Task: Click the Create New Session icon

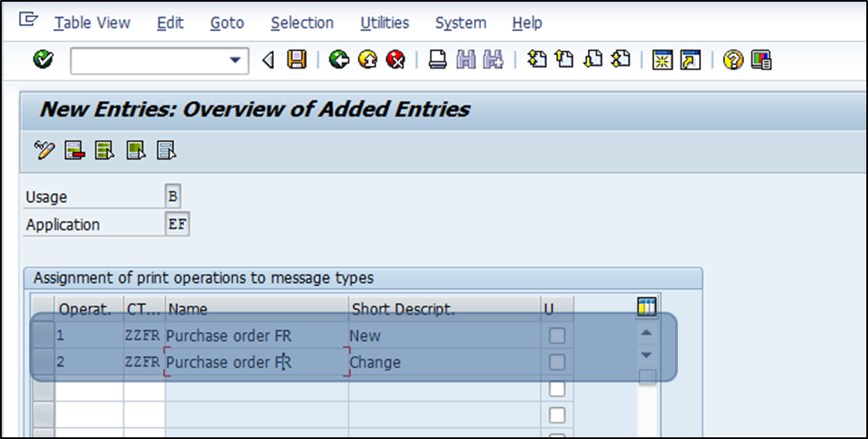Action: coord(662,60)
